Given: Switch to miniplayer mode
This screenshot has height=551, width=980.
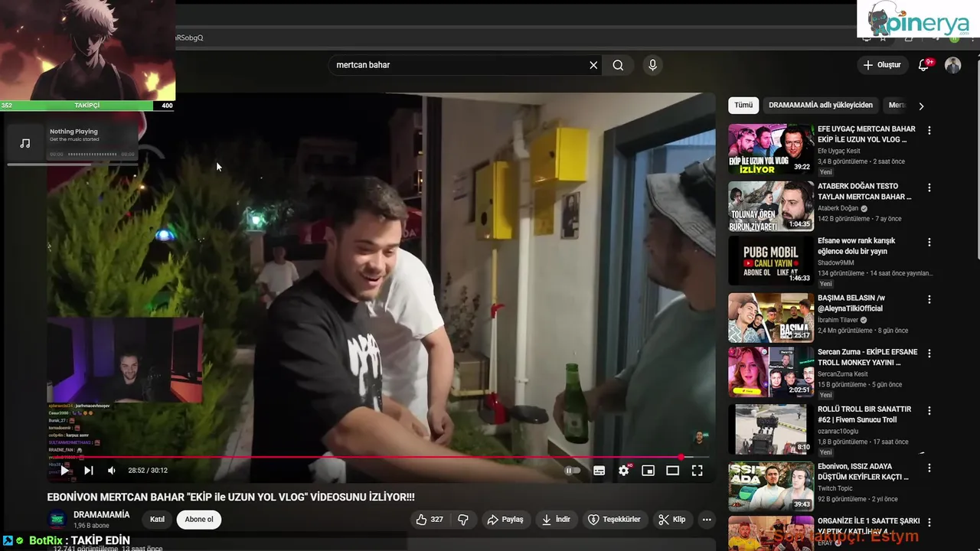Looking at the screenshot, I should click(x=648, y=471).
